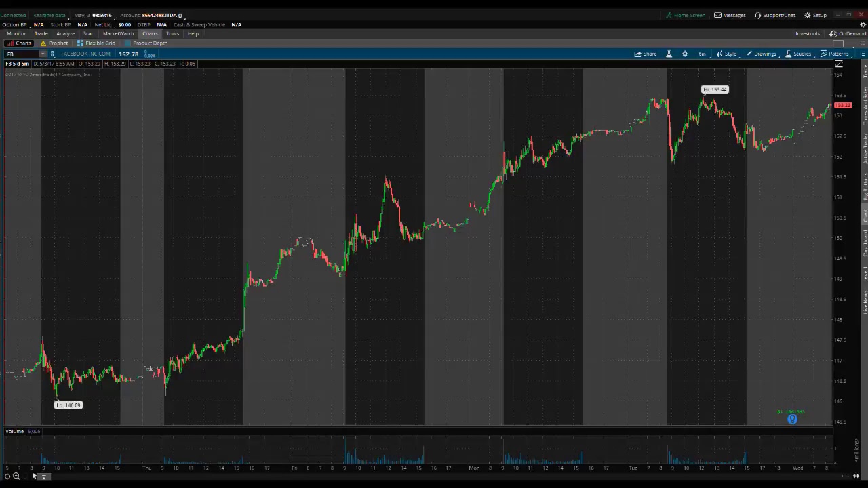This screenshot has height=488, width=868.
Task: Click the Connected status indicator
Action: (x=13, y=15)
